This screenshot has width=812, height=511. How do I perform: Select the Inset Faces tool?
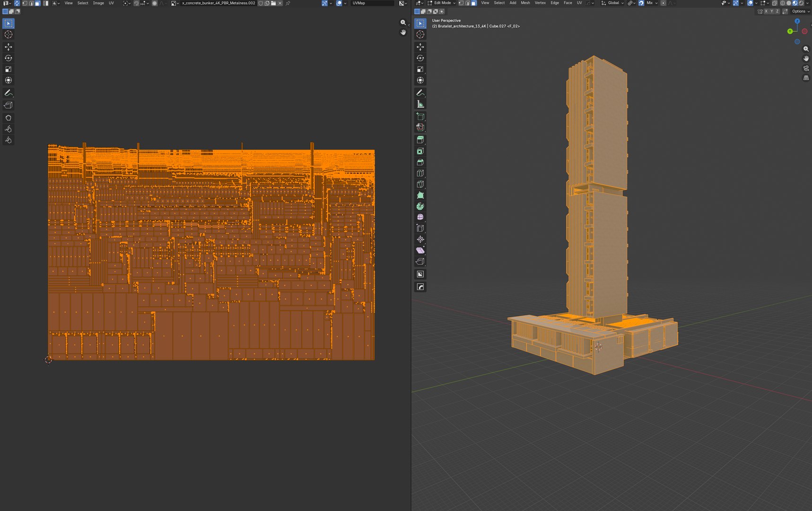(x=420, y=151)
